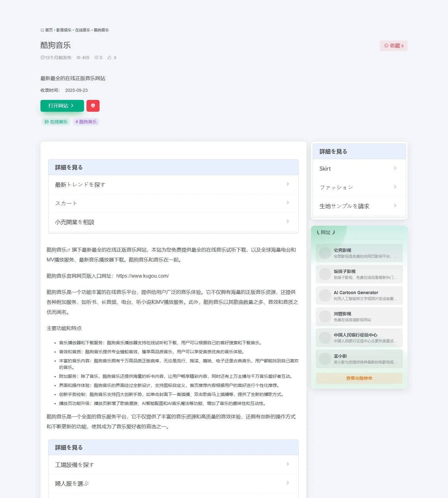Click chevron beside 婦人服を選ぶ
The width and height of the screenshot is (448, 498).
pos(288,483)
